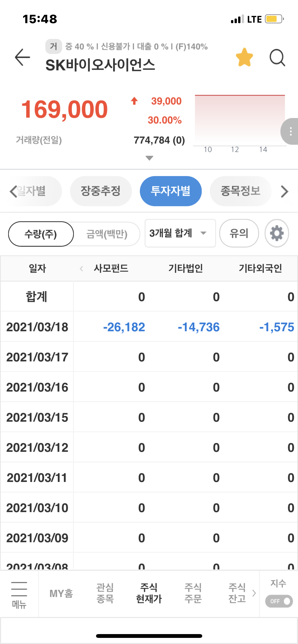Tap the -1,575 기타외국인 value

tap(277, 327)
